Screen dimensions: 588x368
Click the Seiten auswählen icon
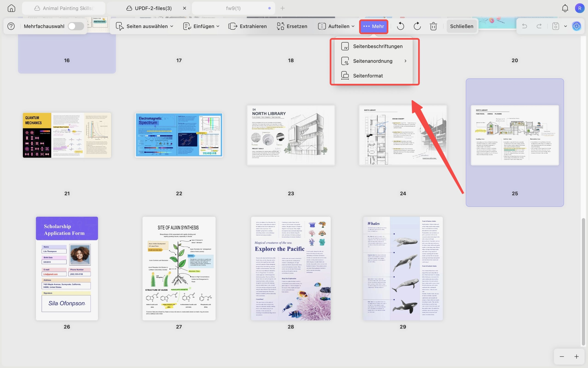click(x=119, y=26)
